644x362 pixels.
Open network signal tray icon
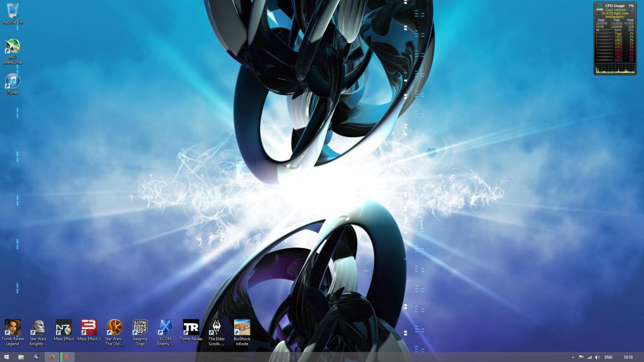pos(589,357)
